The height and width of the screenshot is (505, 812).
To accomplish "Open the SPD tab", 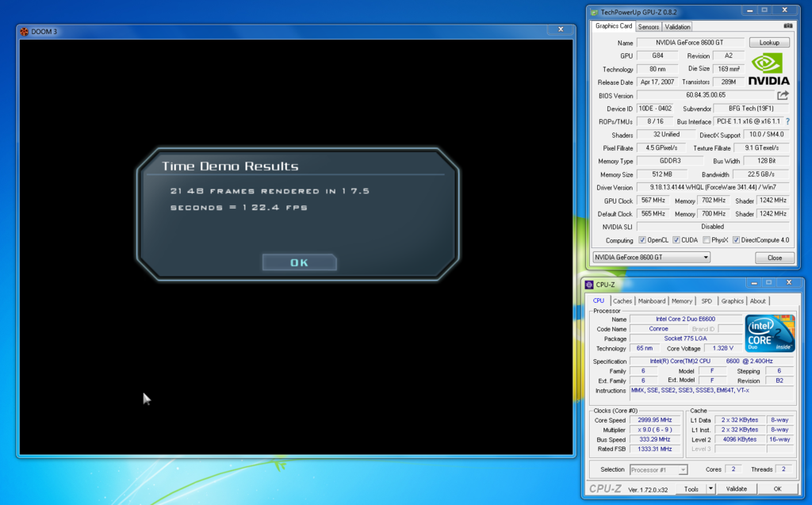I will click(x=707, y=301).
